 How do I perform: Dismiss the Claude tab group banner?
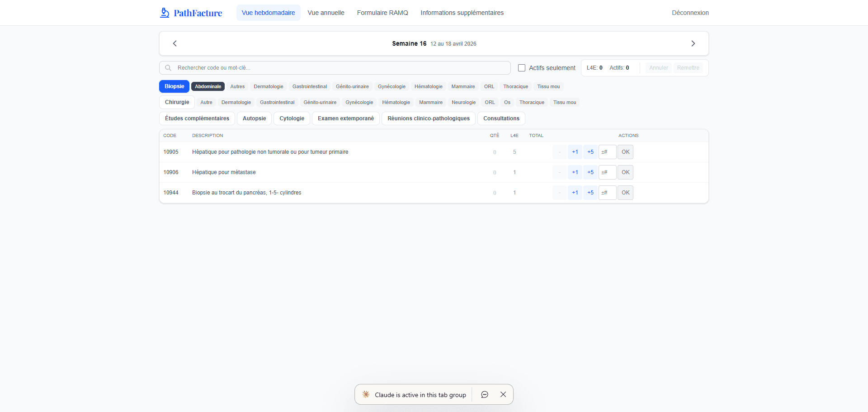[x=503, y=394]
